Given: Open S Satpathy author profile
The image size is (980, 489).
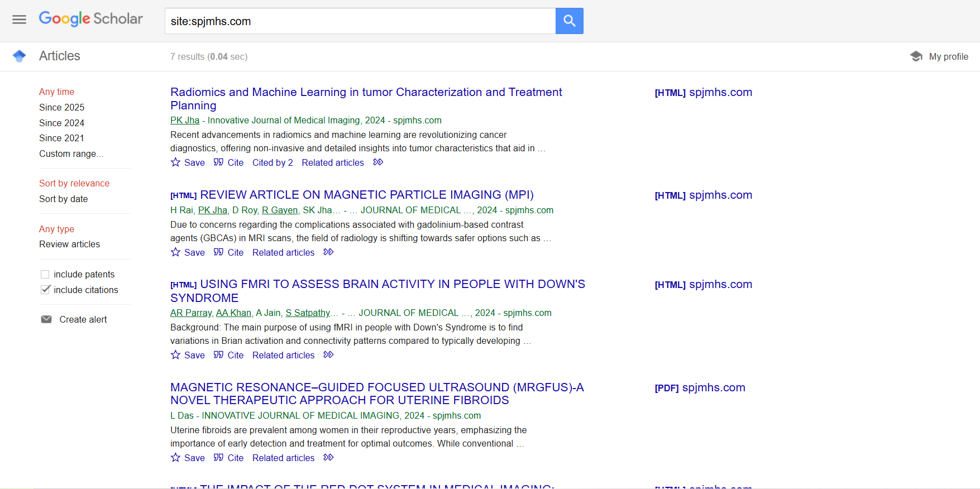Looking at the screenshot, I should click(308, 313).
